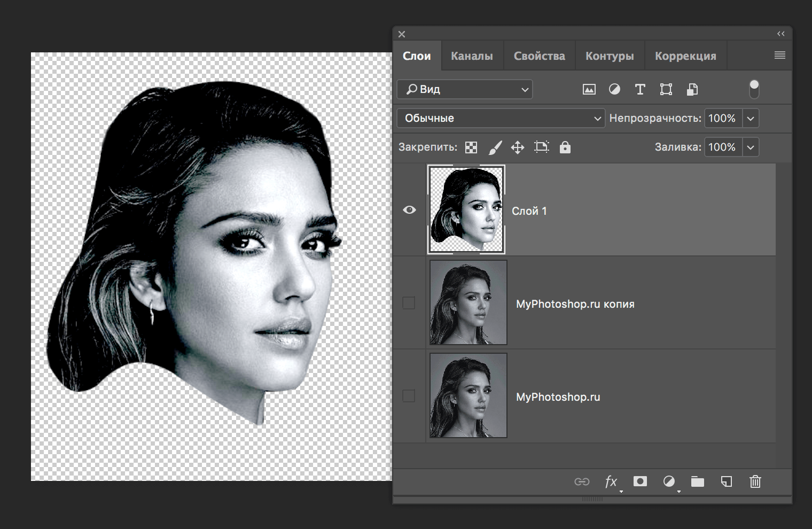Switch to the Каналы tab
Screen dimensions: 812x529
click(472, 56)
